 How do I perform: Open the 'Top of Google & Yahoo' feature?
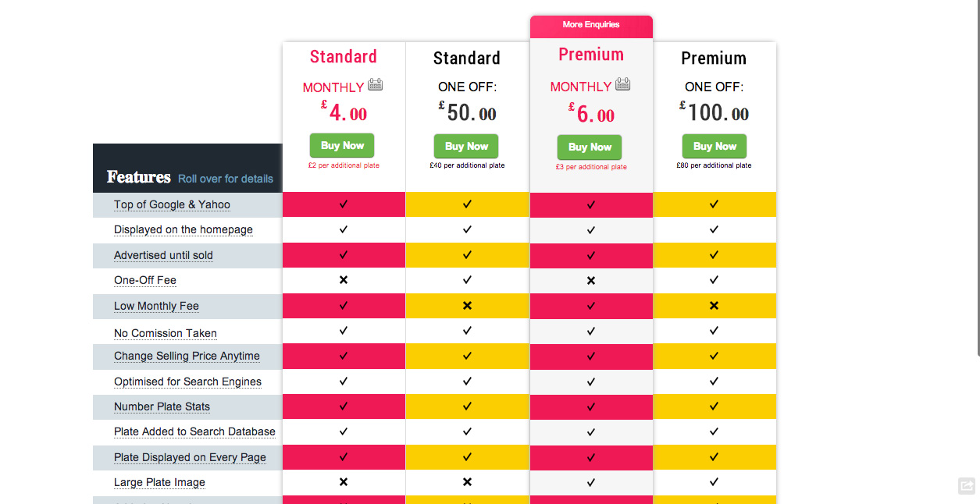[172, 204]
